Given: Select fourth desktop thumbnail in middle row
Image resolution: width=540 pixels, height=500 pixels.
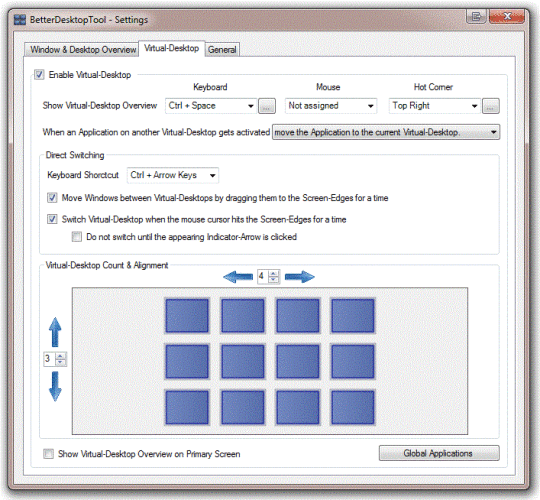Looking at the screenshot, I should point(353,362).
